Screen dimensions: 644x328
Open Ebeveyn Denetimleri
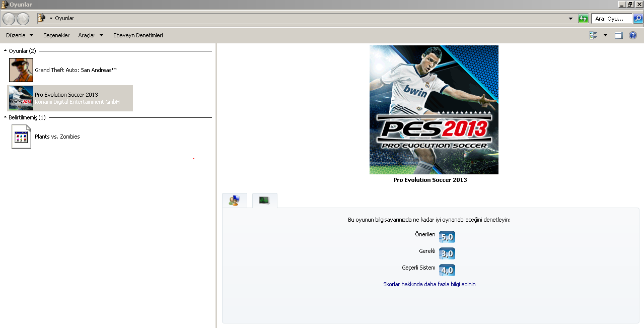click(x=138, y=35)
